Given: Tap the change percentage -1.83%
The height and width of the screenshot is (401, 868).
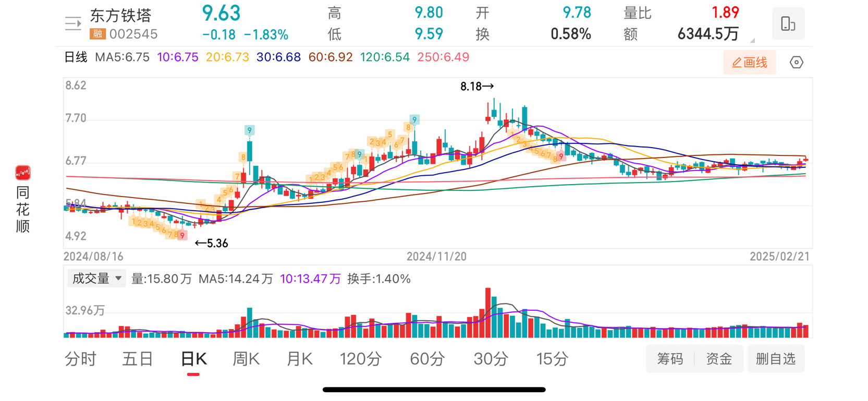Looking at the screenshot, I should click(266, 35).
